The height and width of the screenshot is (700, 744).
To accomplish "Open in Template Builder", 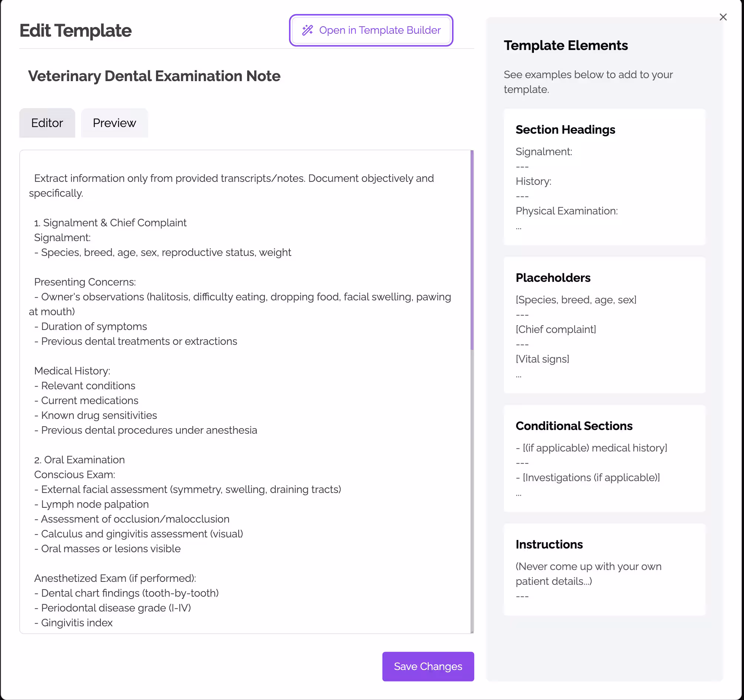I will coord(371,30).
